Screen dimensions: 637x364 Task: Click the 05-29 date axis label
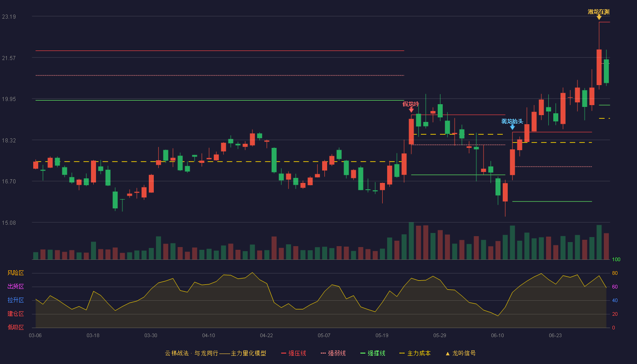pos(440,335)
